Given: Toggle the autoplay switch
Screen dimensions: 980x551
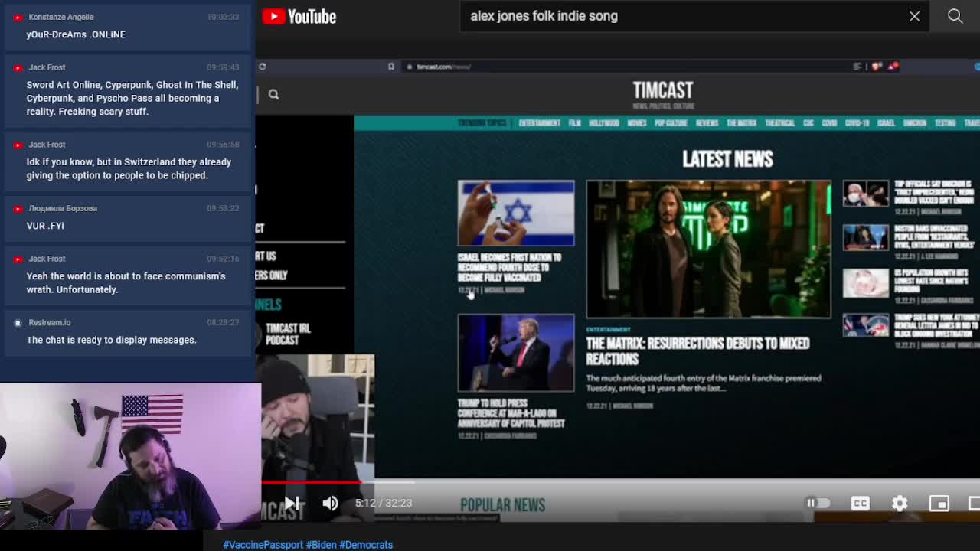Looking at the screenshot, I should pos(817,503).
